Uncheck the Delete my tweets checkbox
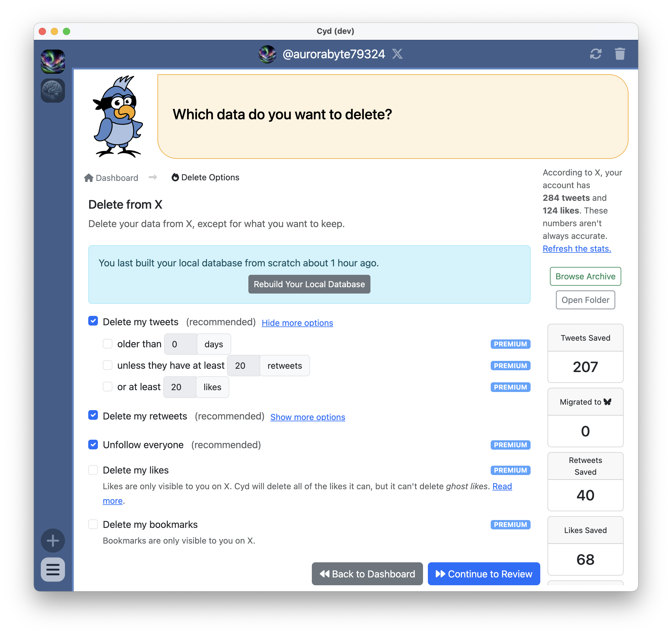The height and width of the screenshot is (636, 672). 93,321
